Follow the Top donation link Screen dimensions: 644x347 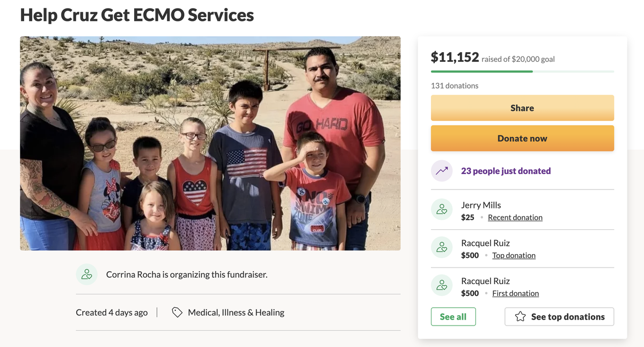click(514, 256)
